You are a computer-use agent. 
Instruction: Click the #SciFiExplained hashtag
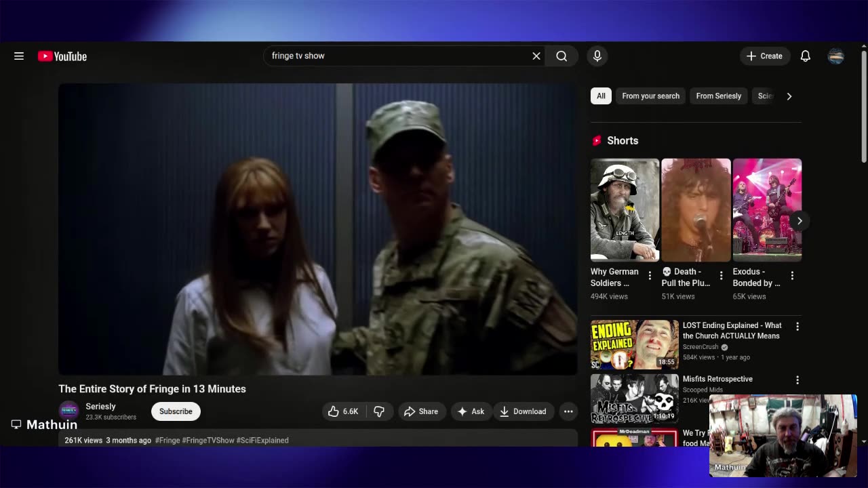[x=262, y=441]
